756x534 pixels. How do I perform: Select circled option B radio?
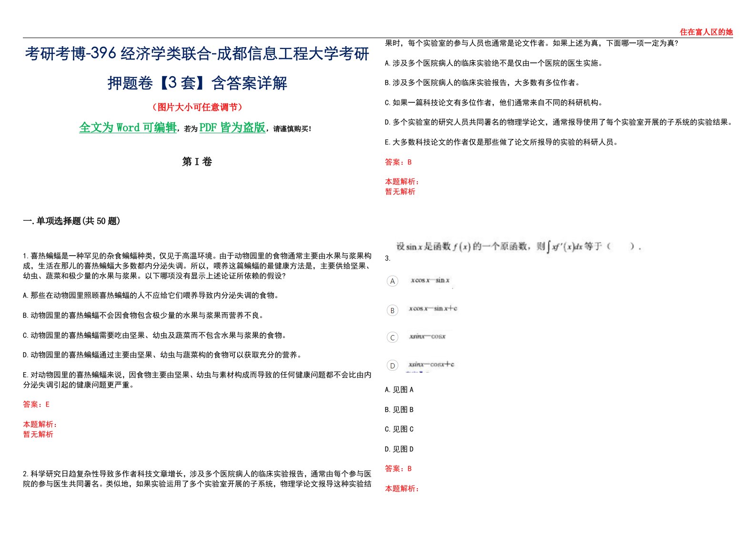pyautogui.click(x=392, y=310)
